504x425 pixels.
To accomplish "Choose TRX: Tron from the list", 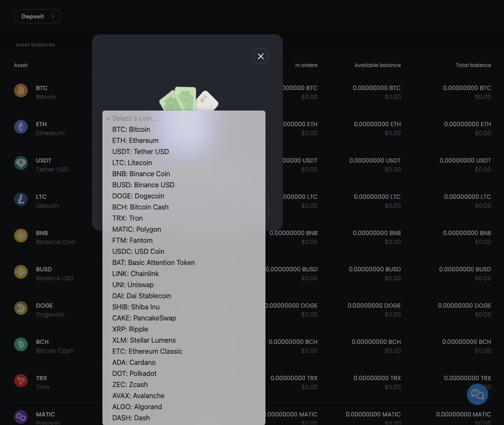I will [x=184, y=218].
